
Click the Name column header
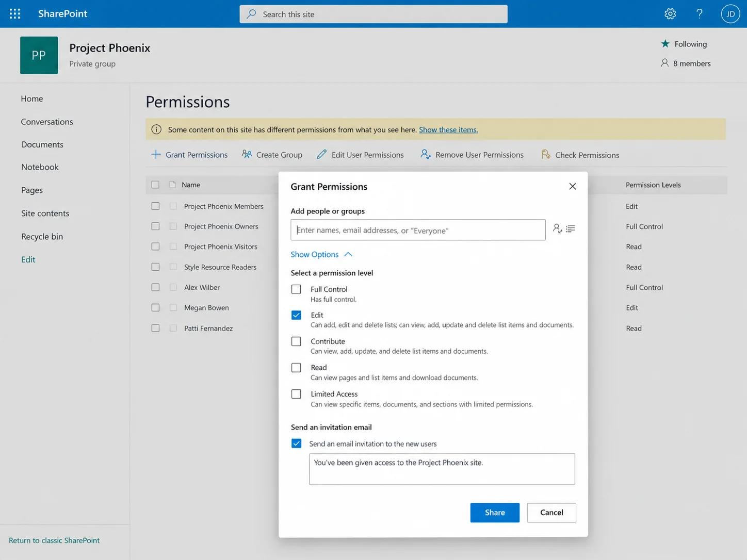(x=191, y=185)
